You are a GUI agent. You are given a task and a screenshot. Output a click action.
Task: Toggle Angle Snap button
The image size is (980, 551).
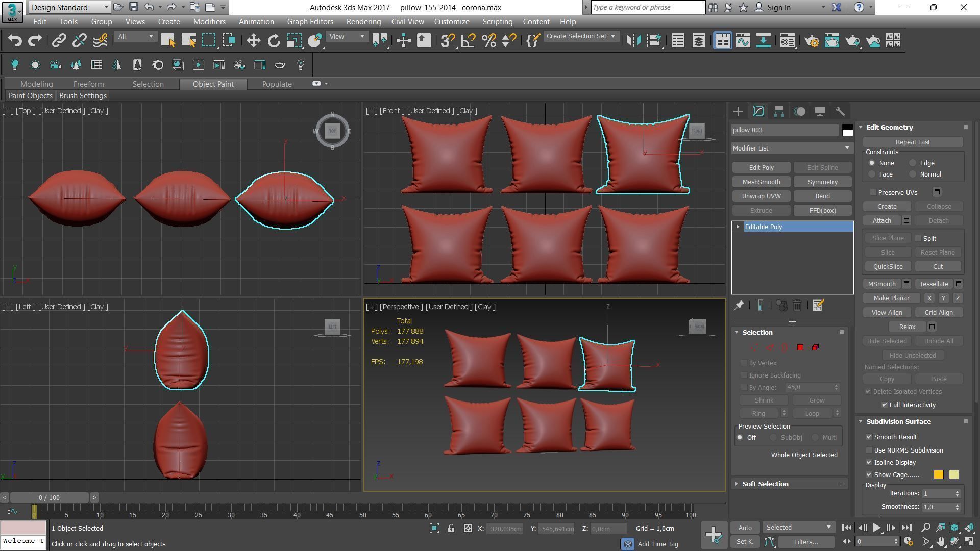click(x=468, y=41)
